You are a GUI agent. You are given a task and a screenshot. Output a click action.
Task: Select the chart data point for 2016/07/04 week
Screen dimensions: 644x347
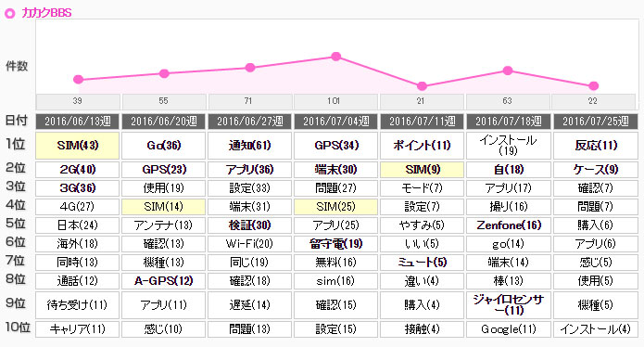[336, 57]
